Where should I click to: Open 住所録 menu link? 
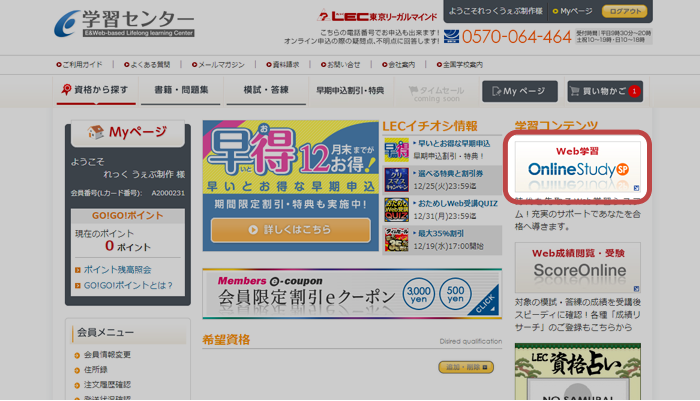[x=96, y=370]
